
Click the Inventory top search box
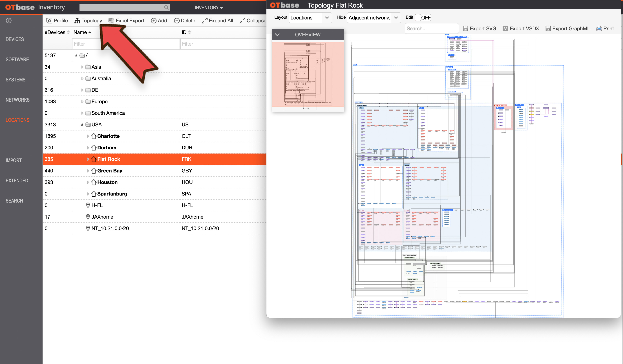124,7
